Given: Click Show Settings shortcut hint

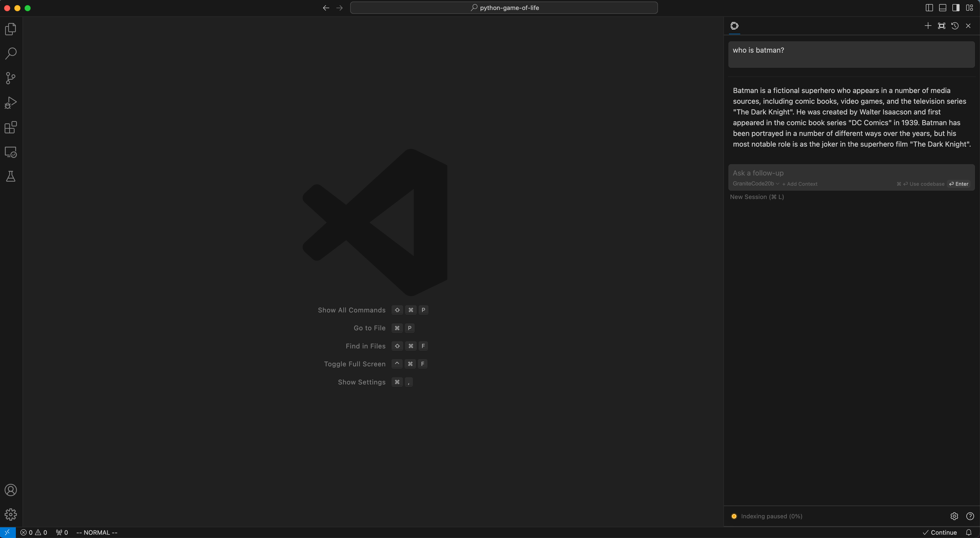Looking at the screenshot, I should pos(375,382).
